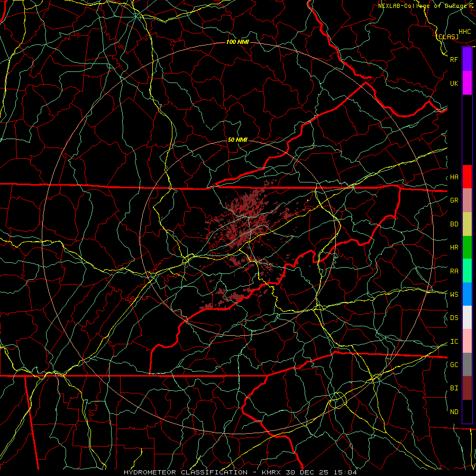476x476 pixels.
Task: Click the BD legend label
Action: 454,224
